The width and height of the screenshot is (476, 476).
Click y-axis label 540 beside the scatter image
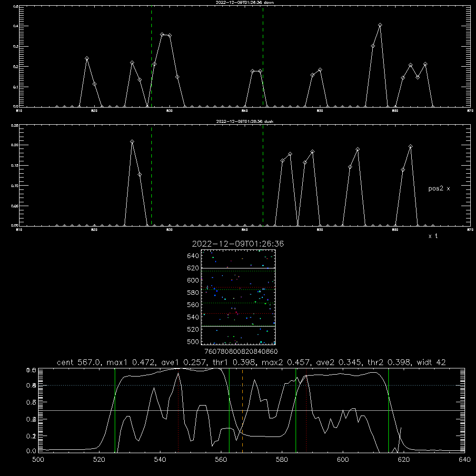click(x=193, y=317)
